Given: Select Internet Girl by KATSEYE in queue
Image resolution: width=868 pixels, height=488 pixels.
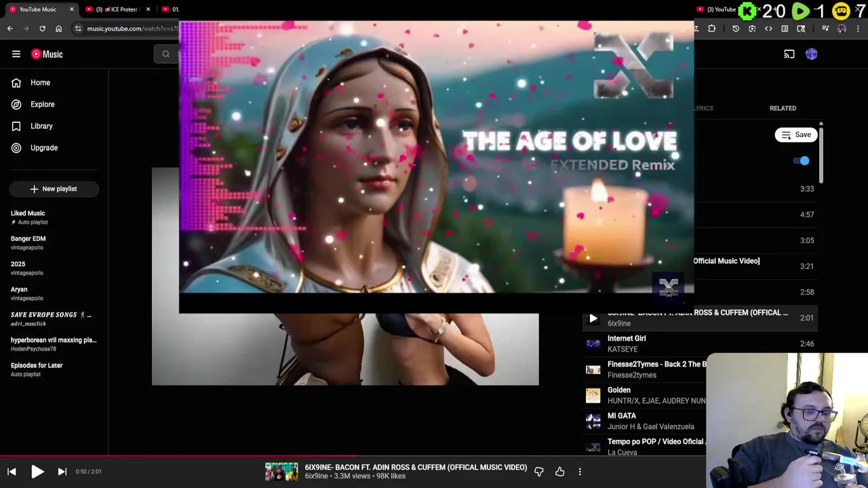Looking at the screenshot, I should [x=700, y=344].
